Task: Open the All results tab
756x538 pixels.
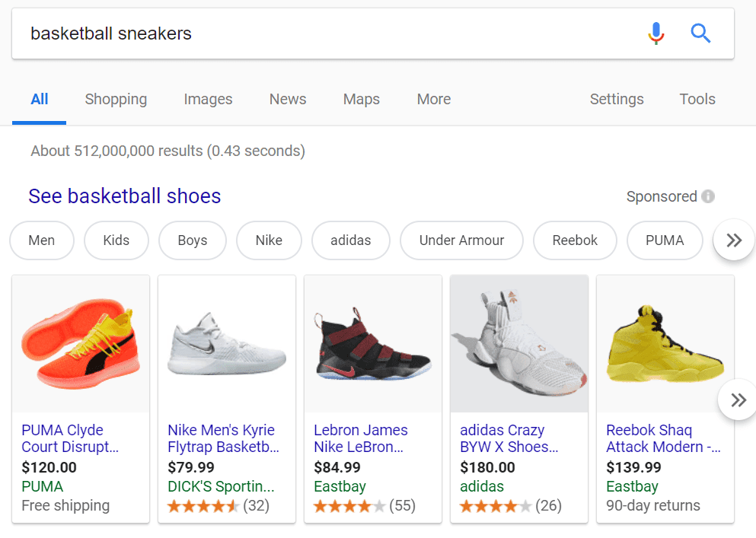Action: coord(40,100)
